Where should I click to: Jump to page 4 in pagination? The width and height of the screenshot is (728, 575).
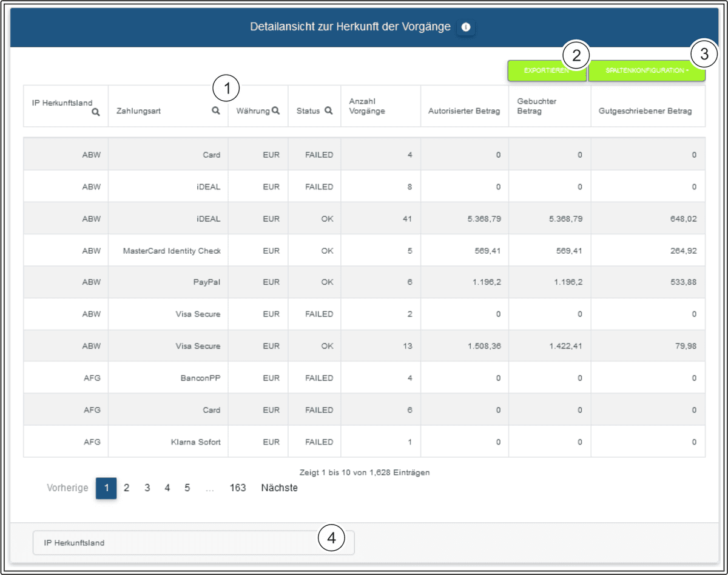[x=167, y=488]
